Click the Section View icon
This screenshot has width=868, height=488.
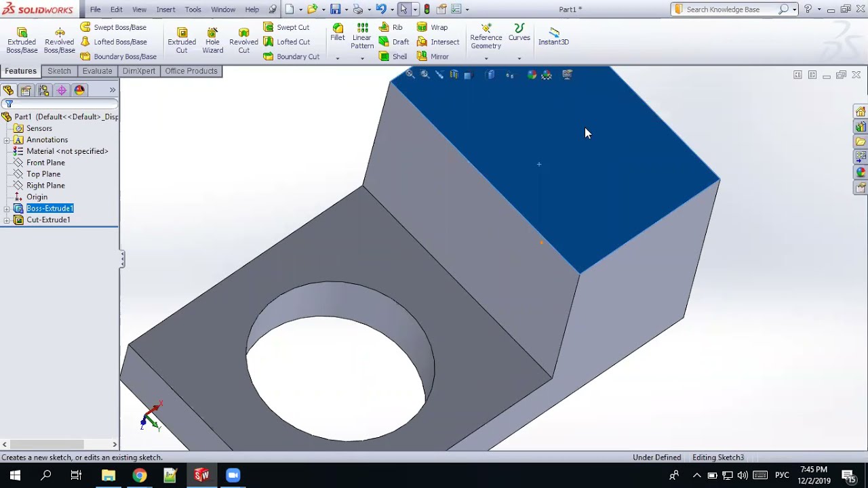(454, 75)
